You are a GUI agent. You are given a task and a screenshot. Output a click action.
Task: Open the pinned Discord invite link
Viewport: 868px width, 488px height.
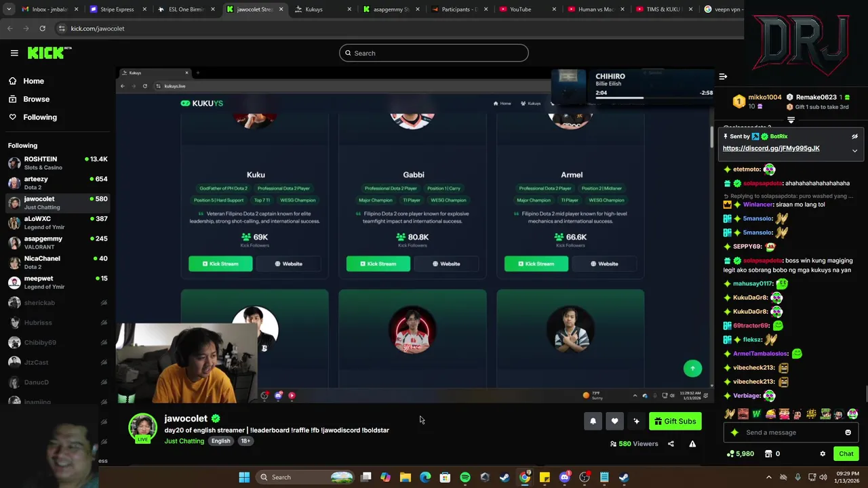[x=771, y=148]
